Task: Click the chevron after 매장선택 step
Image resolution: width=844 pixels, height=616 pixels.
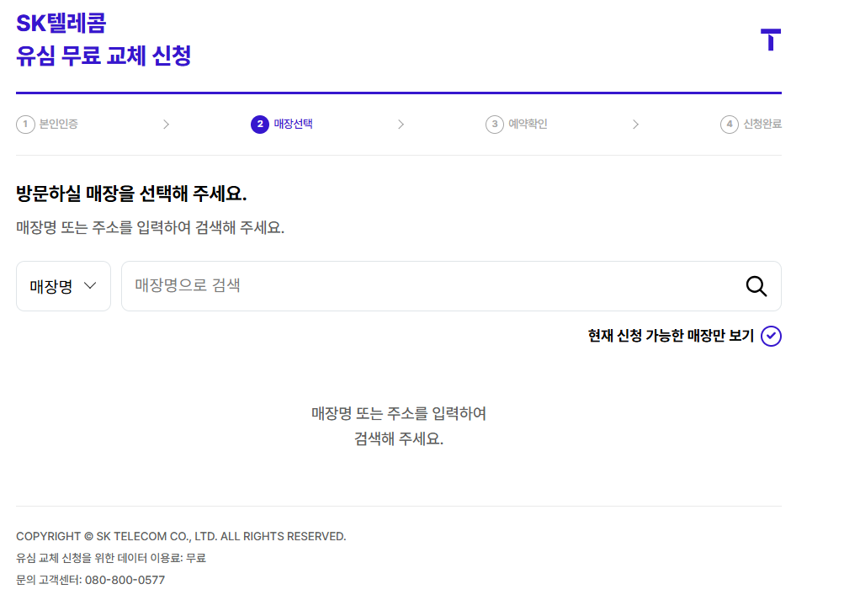Action: 401,125
